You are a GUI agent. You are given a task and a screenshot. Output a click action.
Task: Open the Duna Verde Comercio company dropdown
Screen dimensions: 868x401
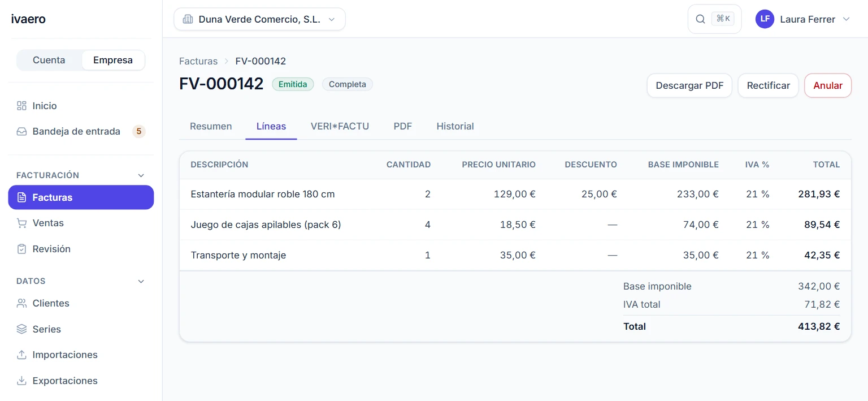[x=259, y=19]
